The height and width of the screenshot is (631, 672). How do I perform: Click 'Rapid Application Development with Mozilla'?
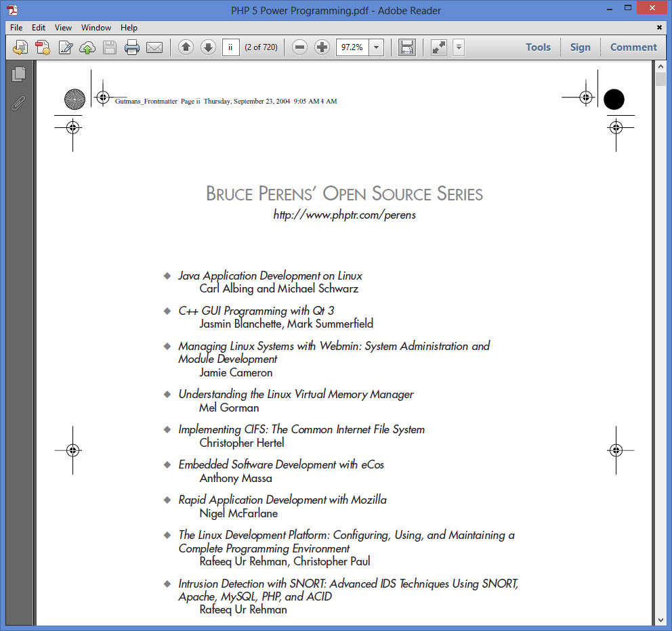tap(282, 500)
